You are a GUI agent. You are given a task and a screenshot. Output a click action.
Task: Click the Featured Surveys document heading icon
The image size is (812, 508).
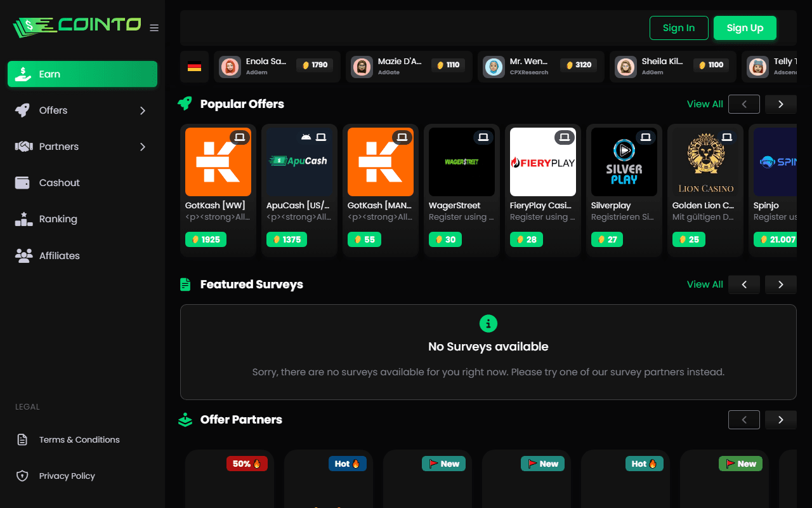pyautogui.click(x=185, y=284)
